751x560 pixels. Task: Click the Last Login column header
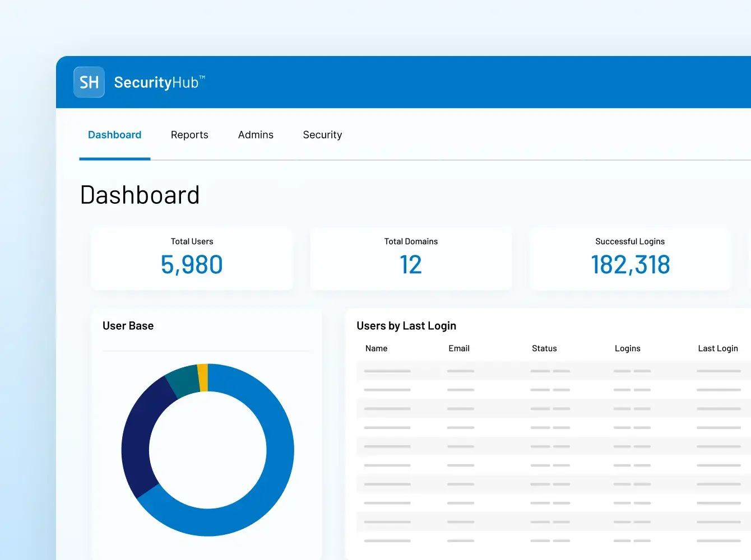[x=718, y=348]
